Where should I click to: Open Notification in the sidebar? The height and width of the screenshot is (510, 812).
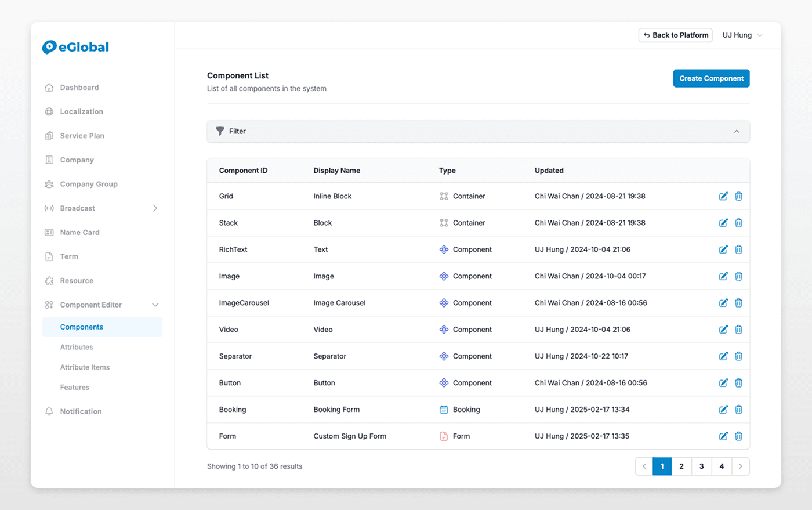click(81, 411)
